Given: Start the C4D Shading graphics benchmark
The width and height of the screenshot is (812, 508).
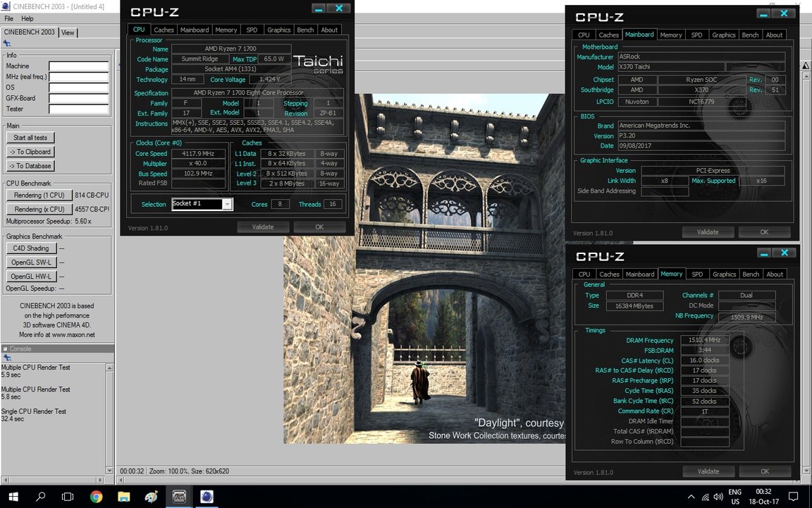Looking at the screenshot, I should 31,248.
